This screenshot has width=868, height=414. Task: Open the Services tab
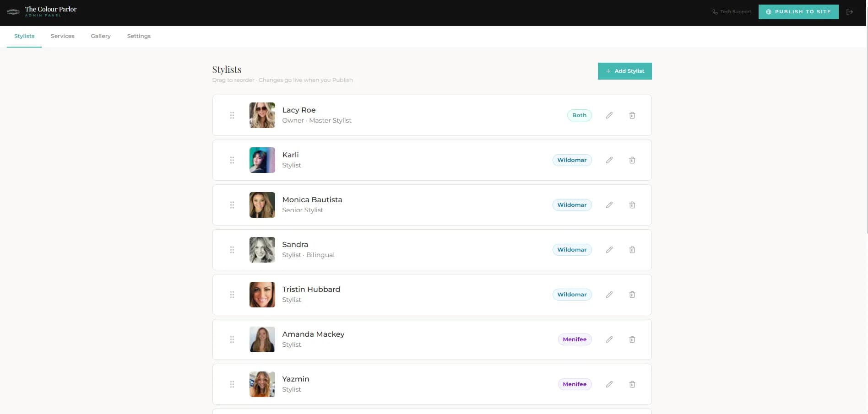tap(63, 36)
